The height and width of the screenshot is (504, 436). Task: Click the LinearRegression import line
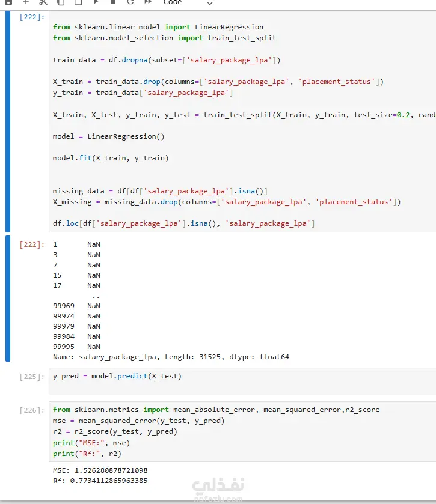tap(158, 27)
